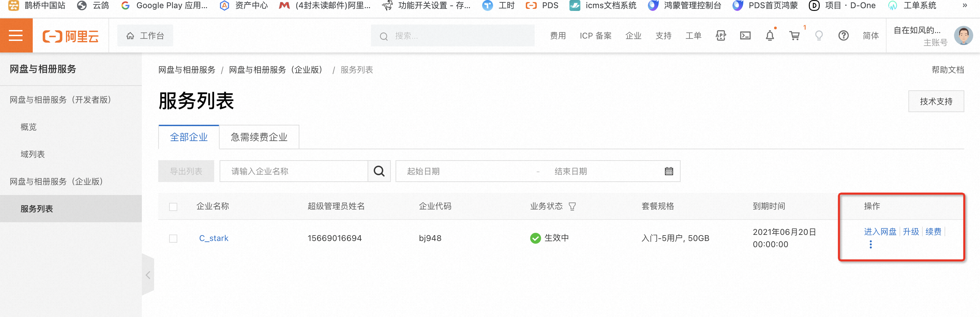Open the Gmail 阿里 mail bookmark

[325, 5]
